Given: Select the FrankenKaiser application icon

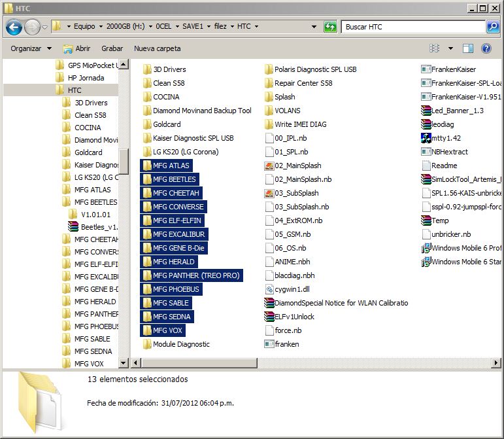Looking at the screenshot, I should [426, 69].
